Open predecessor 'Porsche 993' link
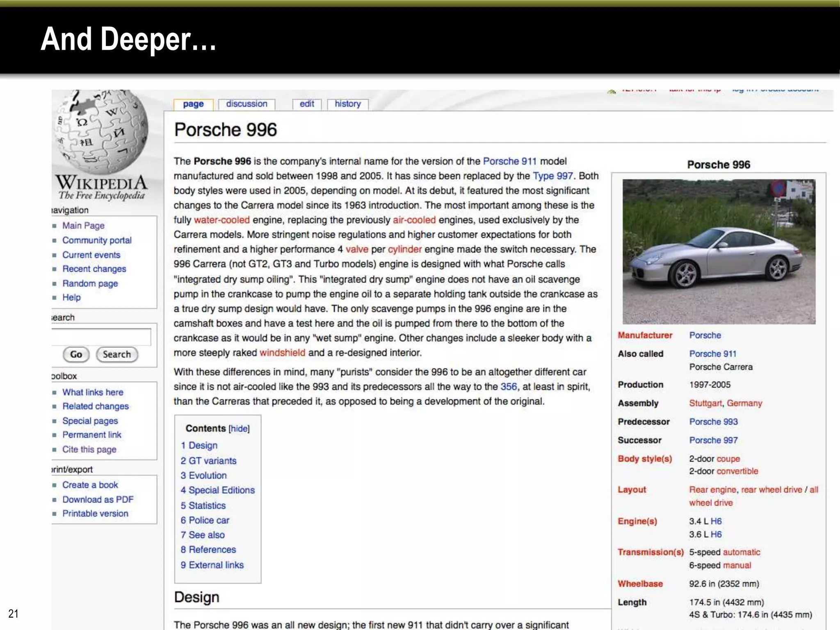The height and width of the screenshot is (630, 840). pyautogui.click(x=714, y=422)
